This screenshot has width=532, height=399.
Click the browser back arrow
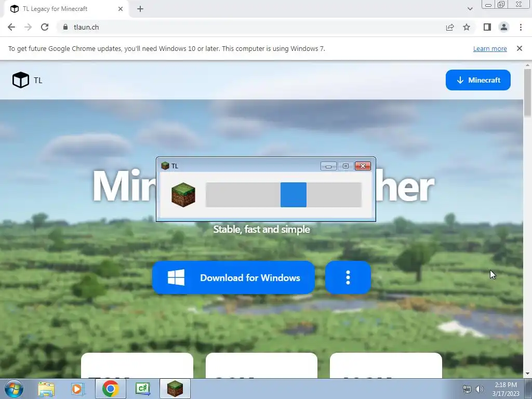pos(11,27)
